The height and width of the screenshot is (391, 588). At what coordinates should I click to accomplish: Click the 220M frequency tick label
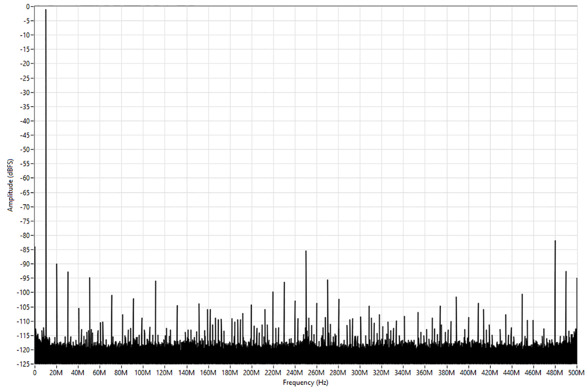point(273,373)
